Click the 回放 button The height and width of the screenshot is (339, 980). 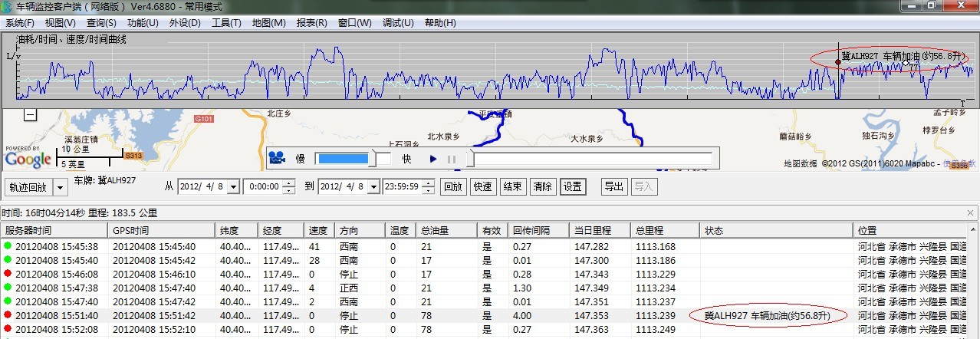(x=453, y=186)
